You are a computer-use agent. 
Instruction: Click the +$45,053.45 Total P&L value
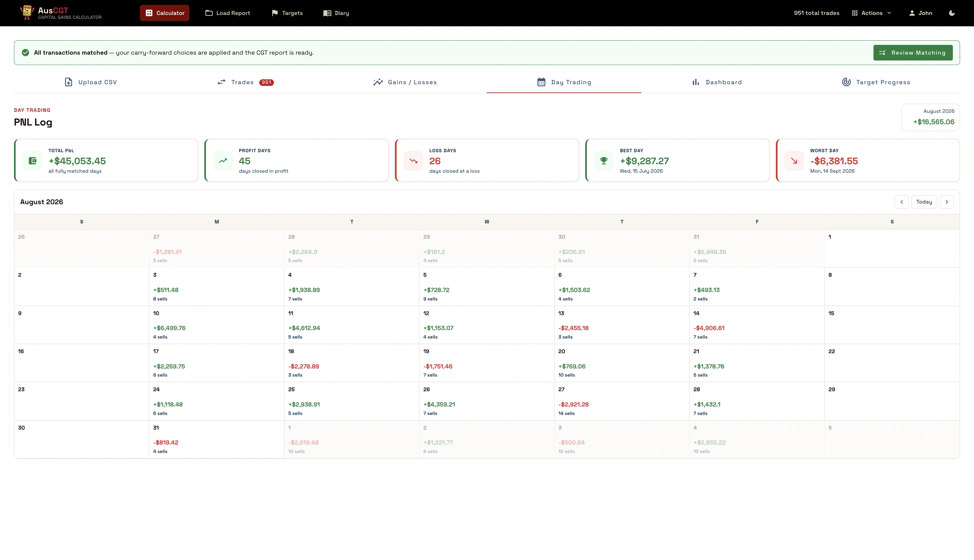tap(77, 161)
